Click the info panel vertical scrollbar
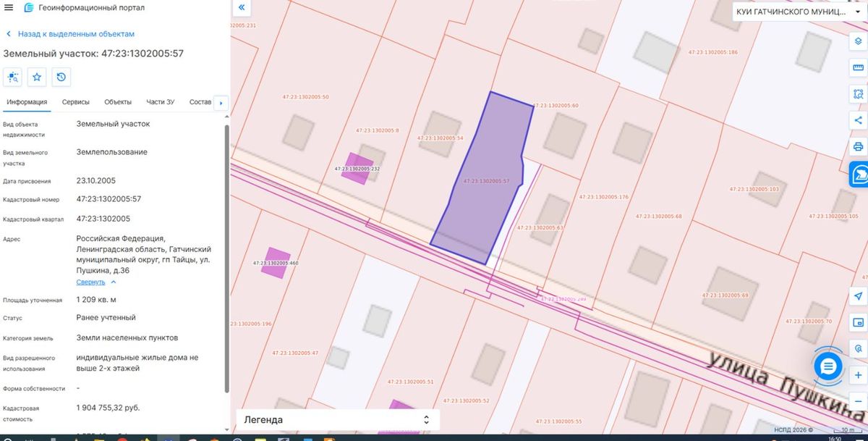Image resolution: width=868 pixels, height=441 pixels. [227, 257]
